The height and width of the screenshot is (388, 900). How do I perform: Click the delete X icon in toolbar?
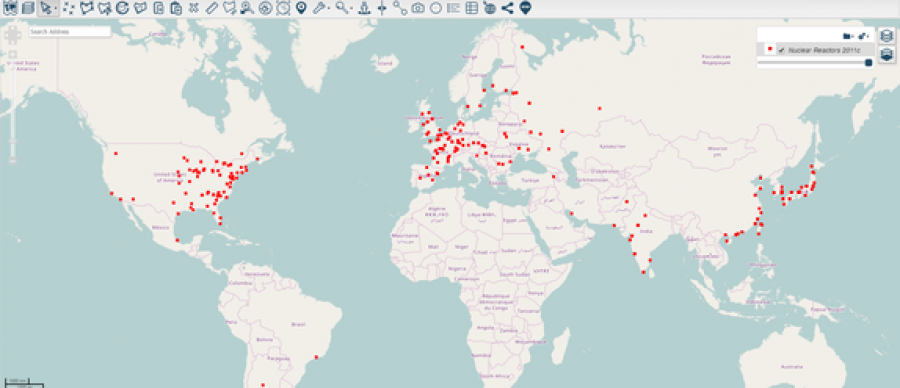194,8
